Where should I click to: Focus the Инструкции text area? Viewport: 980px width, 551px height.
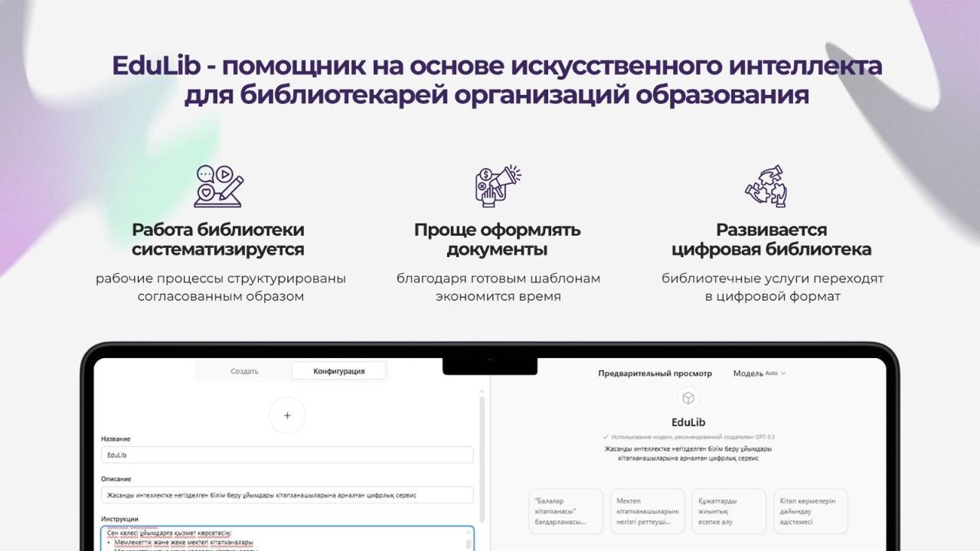point(283,538)
